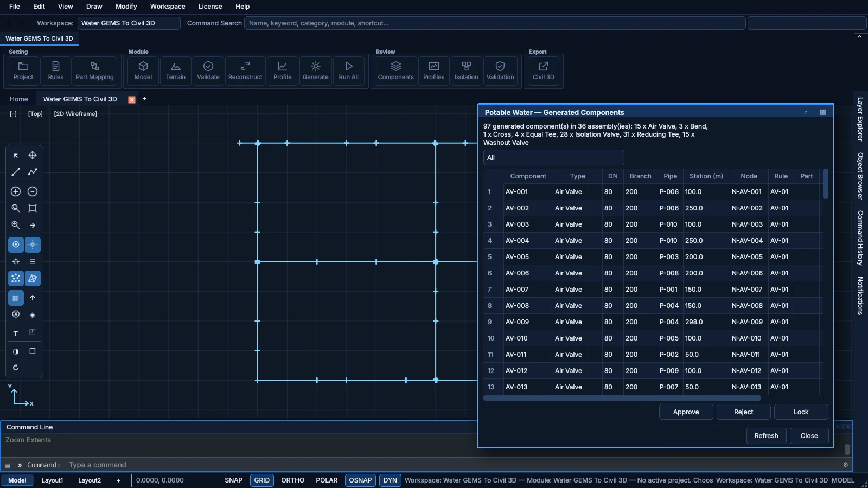The height and width of the screenshot is (488, 868).
Task: Approve the generated components
Action: (686, 412)
